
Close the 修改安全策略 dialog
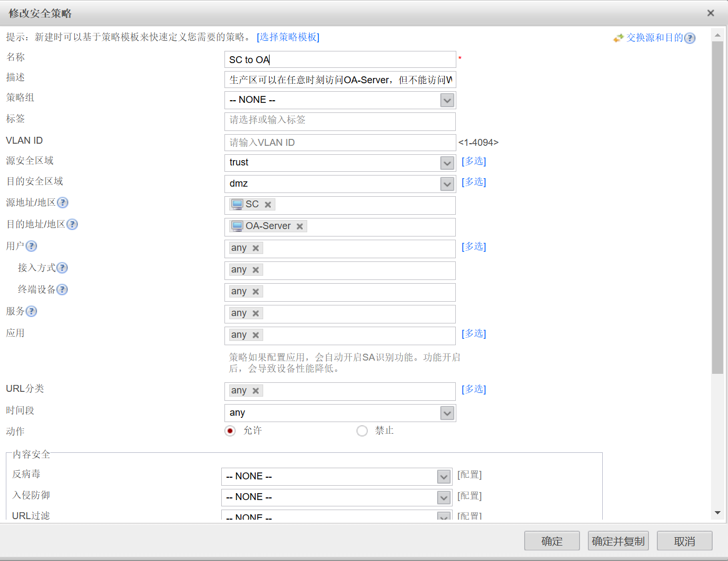click(710, 13)
